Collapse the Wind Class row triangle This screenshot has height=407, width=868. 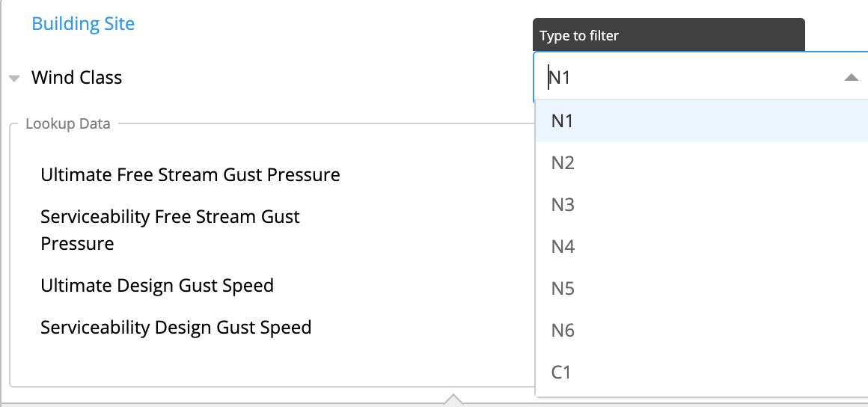click(15, 78)
